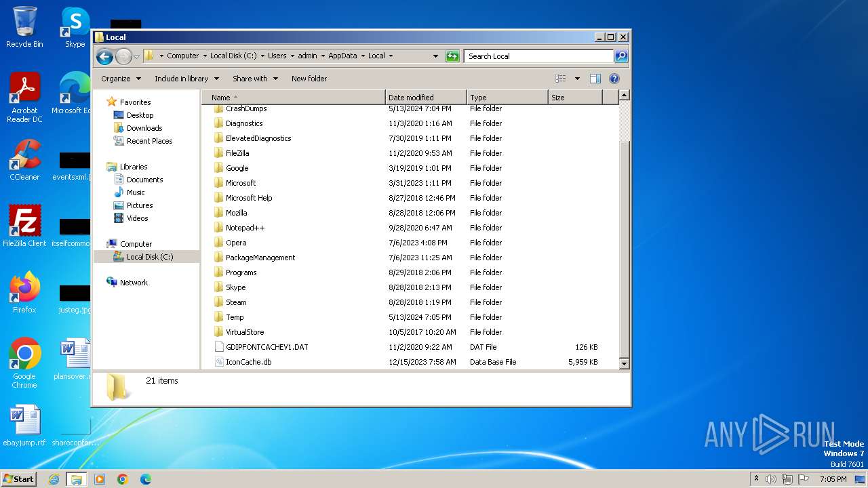Select the Opera folder
Screen dimensions: 868x488
click(236, 243)
